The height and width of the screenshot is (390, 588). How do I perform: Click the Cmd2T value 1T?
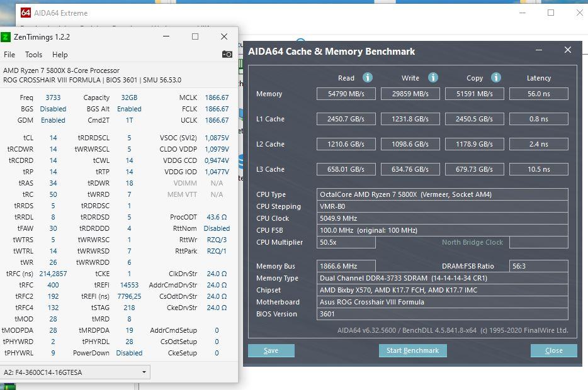[x=129, y=120]
